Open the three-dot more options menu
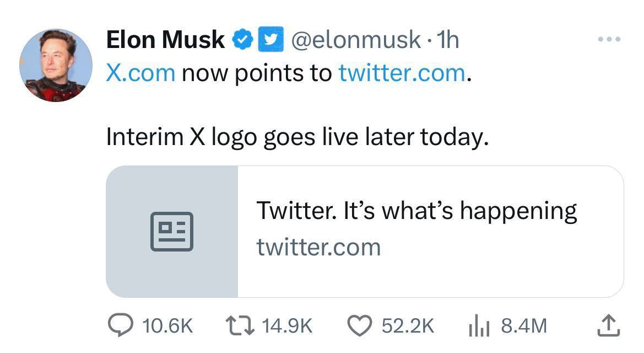Viewport: 644px width, 353px height. tap(610, 40)
